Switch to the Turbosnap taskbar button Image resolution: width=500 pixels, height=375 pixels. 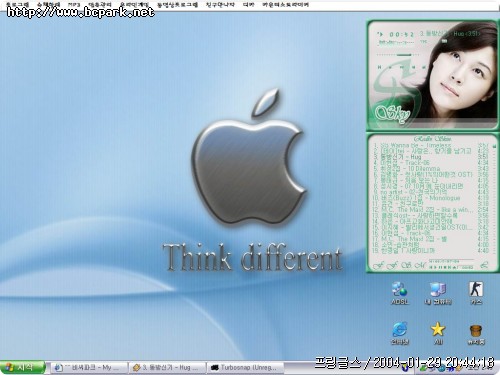click(x=245, y=368)
